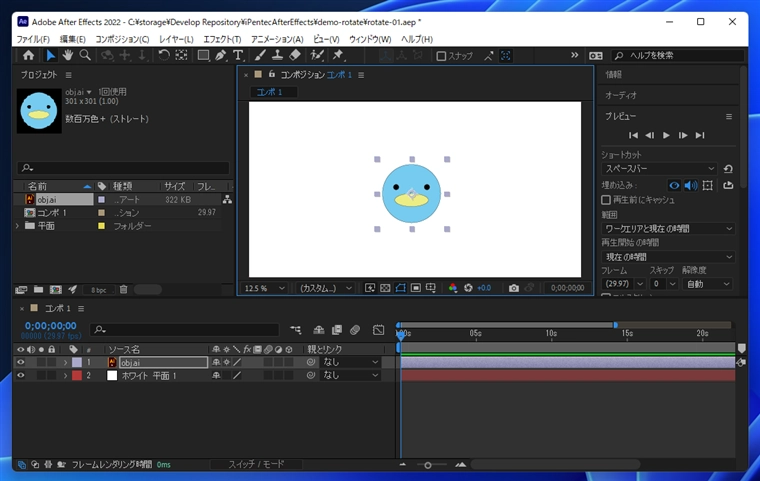Open ワークエリアと現在の時間 range dropdown
Viewport: 760px width, 481px height.
[668, 229]
